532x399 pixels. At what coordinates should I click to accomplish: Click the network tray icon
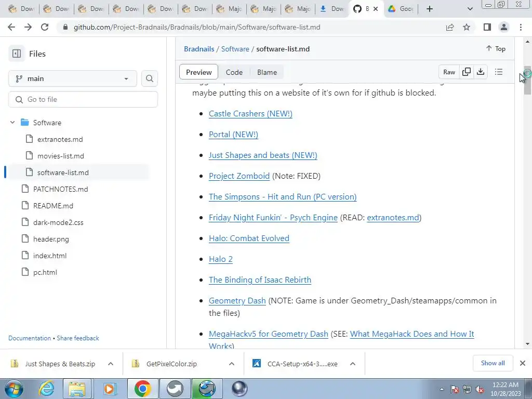coord(467,390)
